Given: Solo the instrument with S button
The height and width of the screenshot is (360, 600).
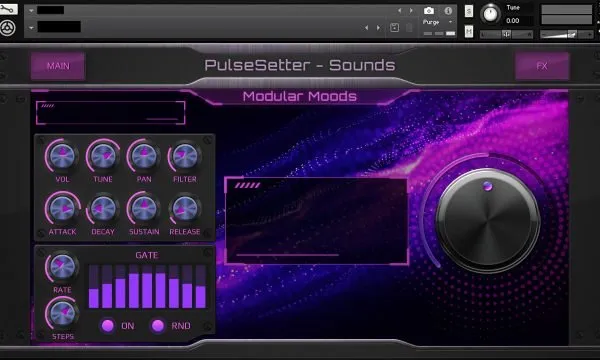Looking at the screenshot, I should [x=469, y=11].
